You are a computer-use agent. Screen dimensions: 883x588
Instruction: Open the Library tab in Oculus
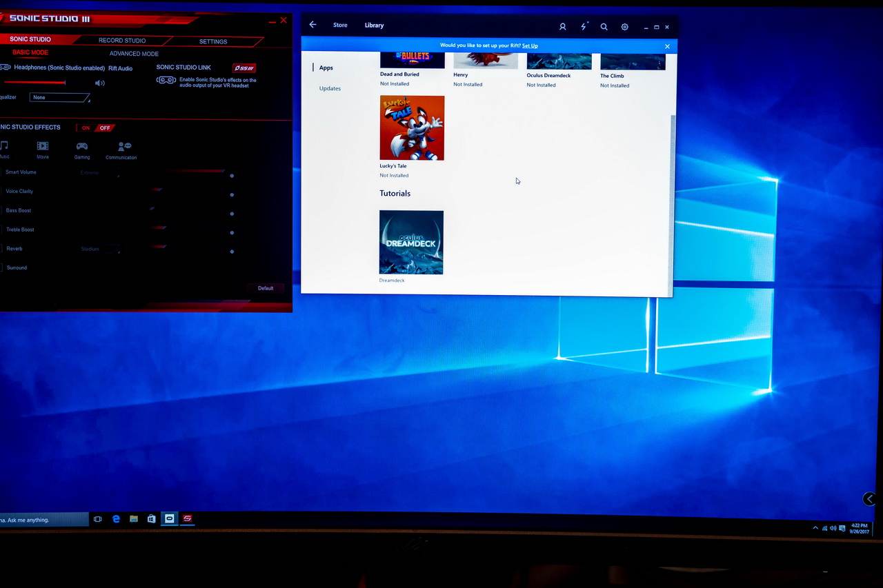tap(374, 26)
